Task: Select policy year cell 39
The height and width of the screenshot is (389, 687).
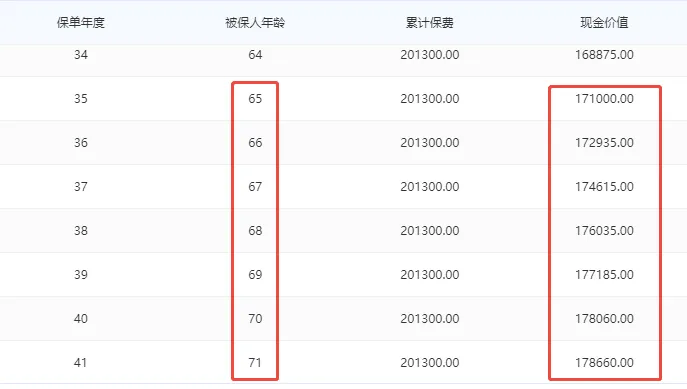Action: pyautogui.click(x=81, y=275)
